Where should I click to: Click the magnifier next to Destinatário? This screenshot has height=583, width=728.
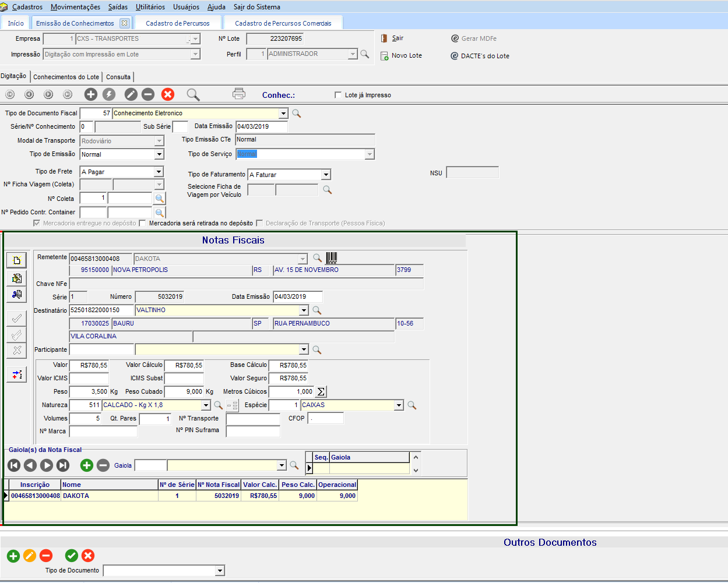(317, 310)
